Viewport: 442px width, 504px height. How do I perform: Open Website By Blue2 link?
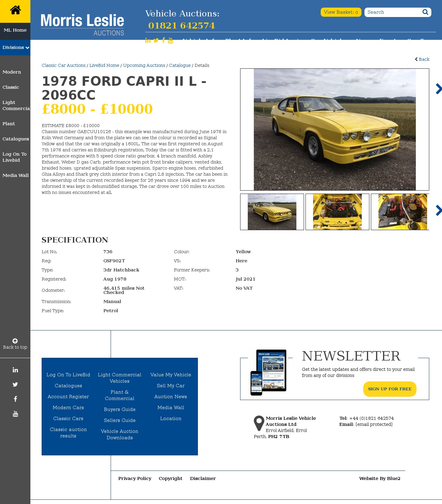pyautogui.click(x=380, y=478)
